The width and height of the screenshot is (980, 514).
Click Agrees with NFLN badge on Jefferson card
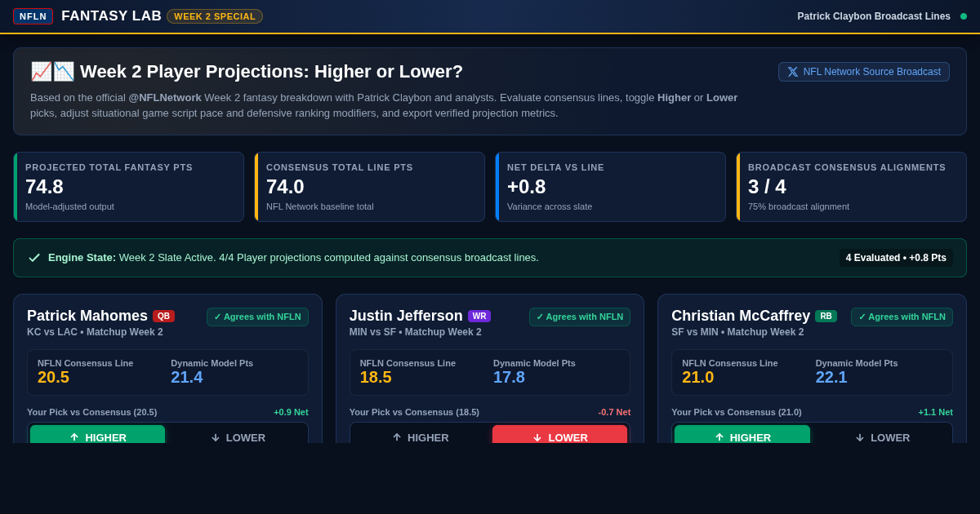coord(580,317)
